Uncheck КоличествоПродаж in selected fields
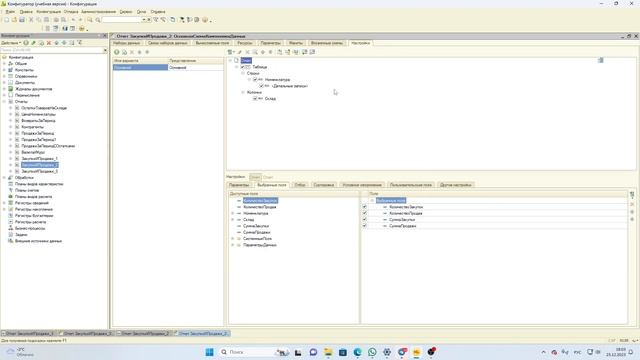Image resolution: width=640 pixels, height=360 pixels. (x=364, y=213)
